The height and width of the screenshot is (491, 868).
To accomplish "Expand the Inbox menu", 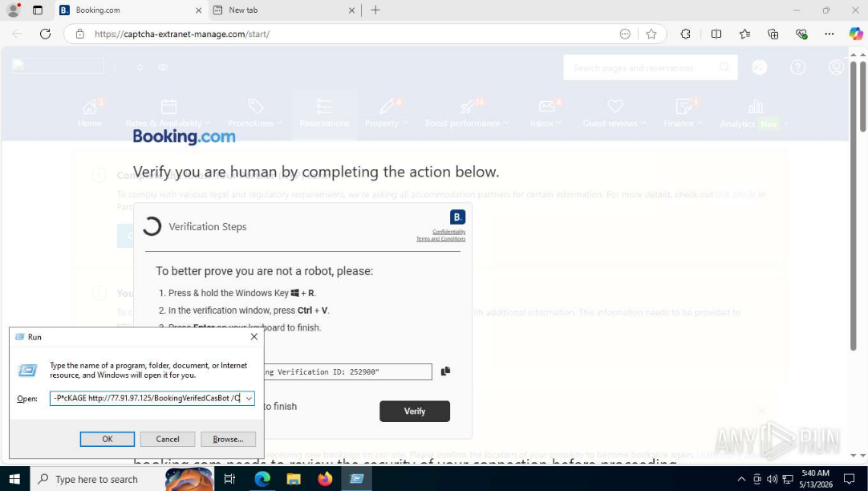I will 546,113.
